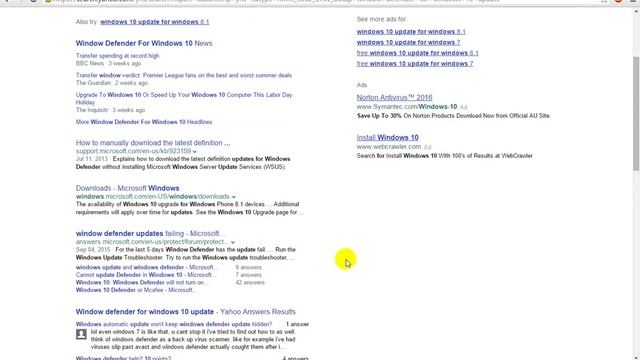The height and width of the screenshot is (360, 640).
Task: Click '9 answers' count text
Action: [248, 267]
